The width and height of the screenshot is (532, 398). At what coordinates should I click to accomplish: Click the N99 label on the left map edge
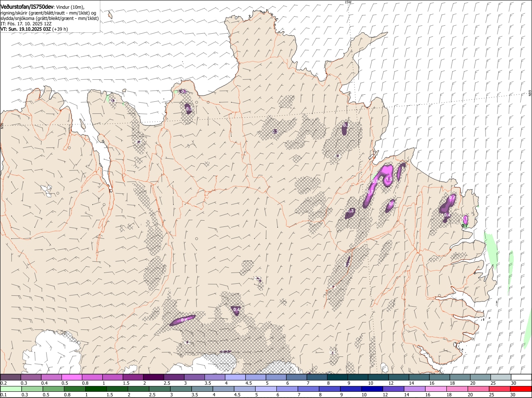pyautogui.click(x=2, y=125)
